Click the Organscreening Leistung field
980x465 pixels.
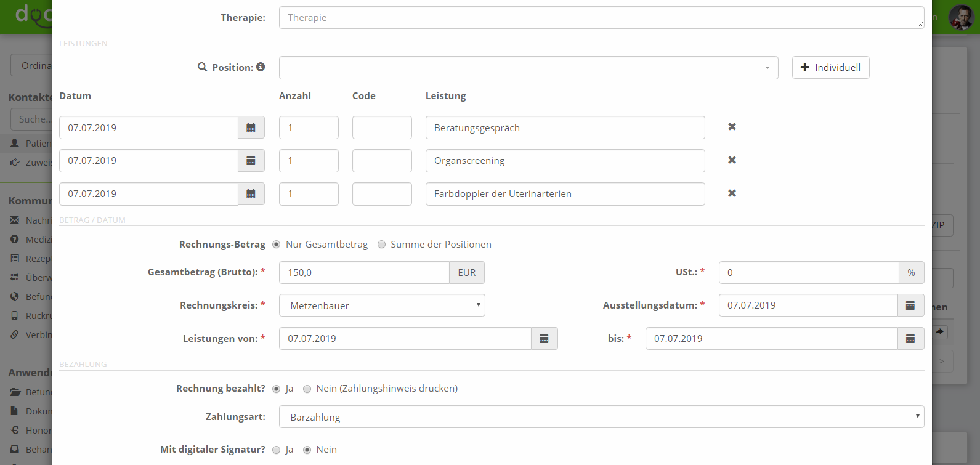pyautogui.click(x=565, y=161)
